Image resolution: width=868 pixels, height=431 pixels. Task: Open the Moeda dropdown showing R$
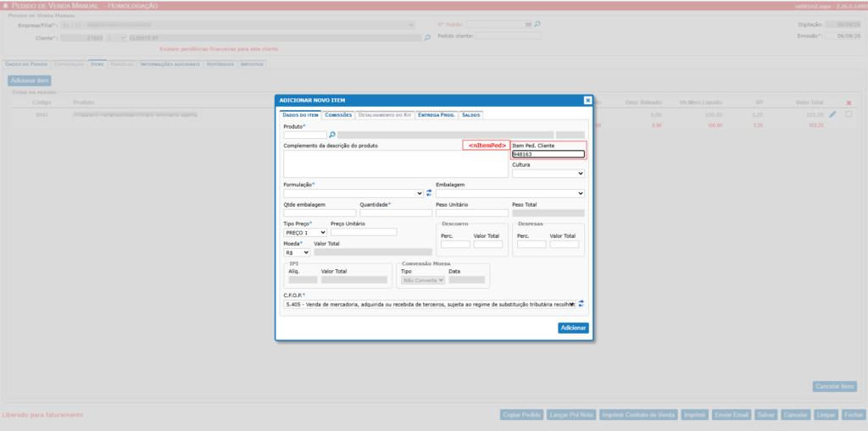pos(297,252)
